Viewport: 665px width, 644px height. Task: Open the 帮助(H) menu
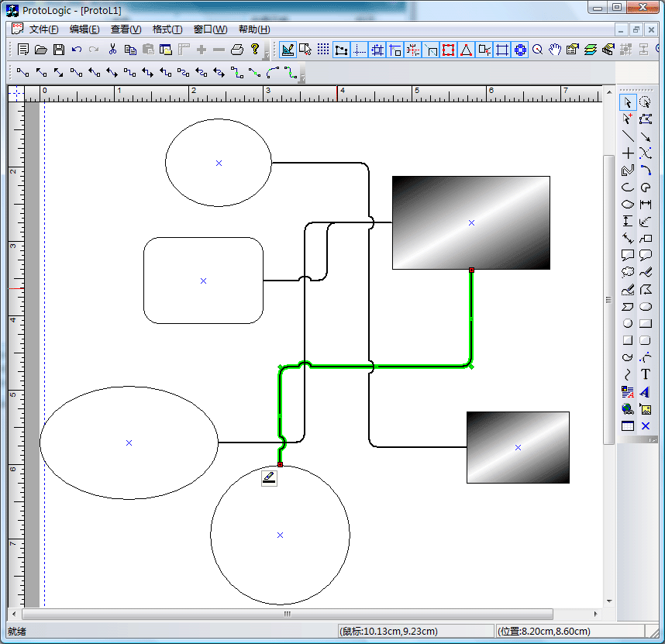tap(254, 29)
